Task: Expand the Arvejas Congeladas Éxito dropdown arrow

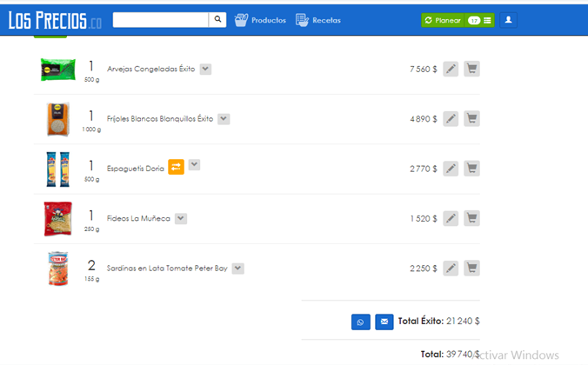Action: point(205,69)
